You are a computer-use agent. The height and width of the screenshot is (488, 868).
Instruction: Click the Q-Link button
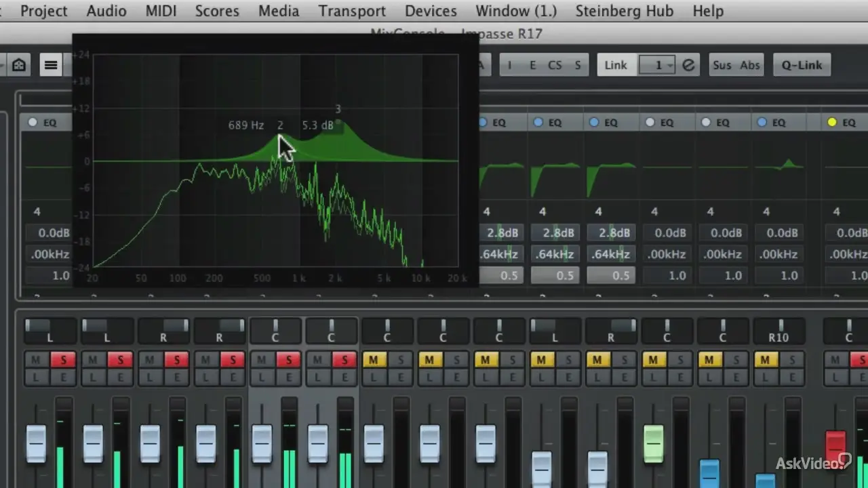pos(802,65)
